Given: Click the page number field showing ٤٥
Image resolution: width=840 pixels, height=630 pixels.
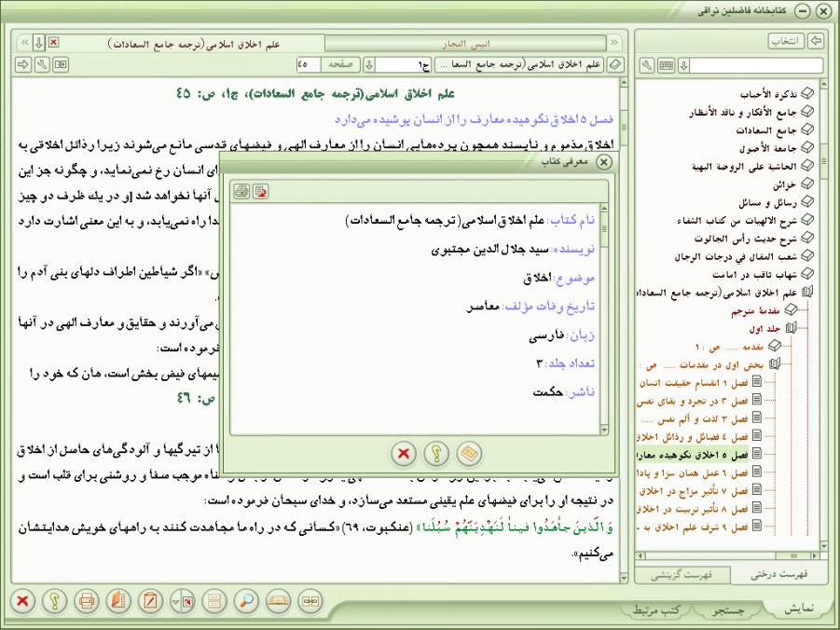Looking at the screenshot, I should click(309, 65).
